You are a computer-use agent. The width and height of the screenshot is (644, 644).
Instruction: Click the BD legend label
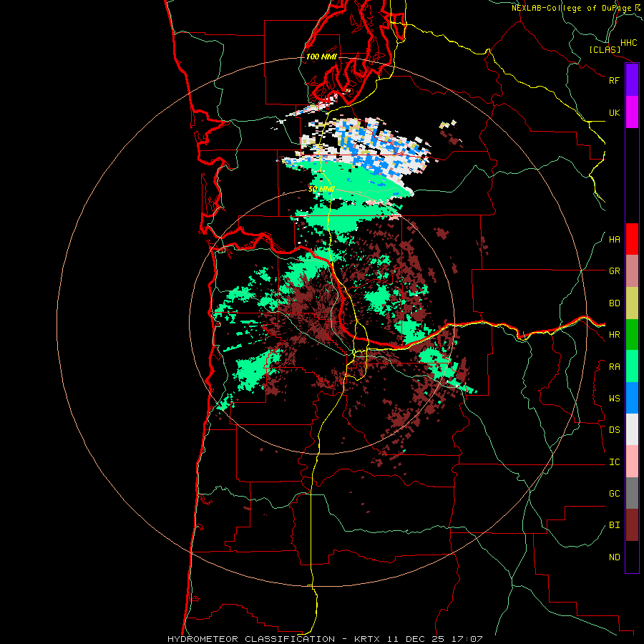coord(614,303)
